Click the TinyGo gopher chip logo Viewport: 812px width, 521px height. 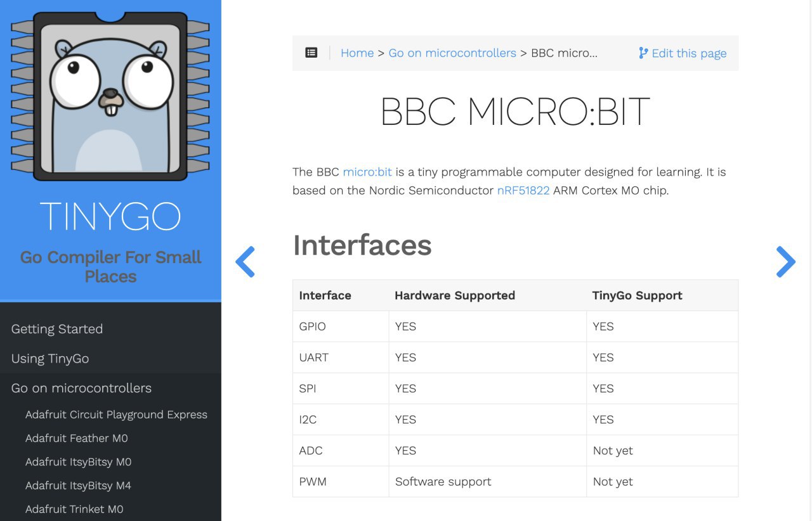click(110, 96)
